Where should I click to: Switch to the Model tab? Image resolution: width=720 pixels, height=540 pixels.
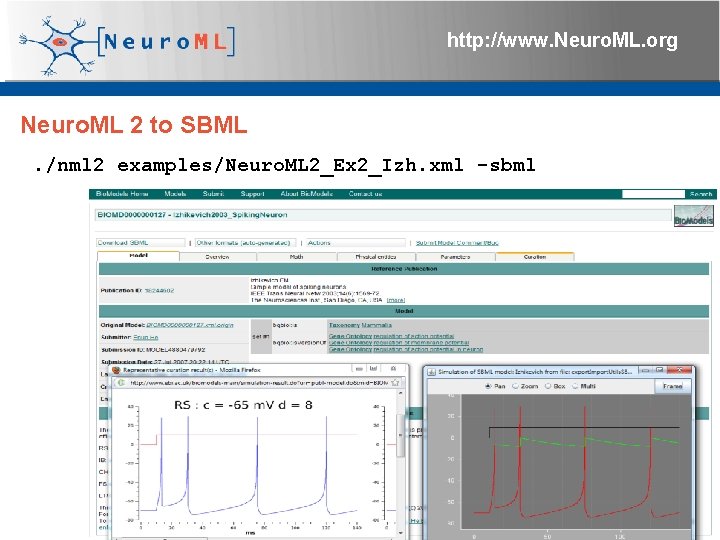[138, 256]
